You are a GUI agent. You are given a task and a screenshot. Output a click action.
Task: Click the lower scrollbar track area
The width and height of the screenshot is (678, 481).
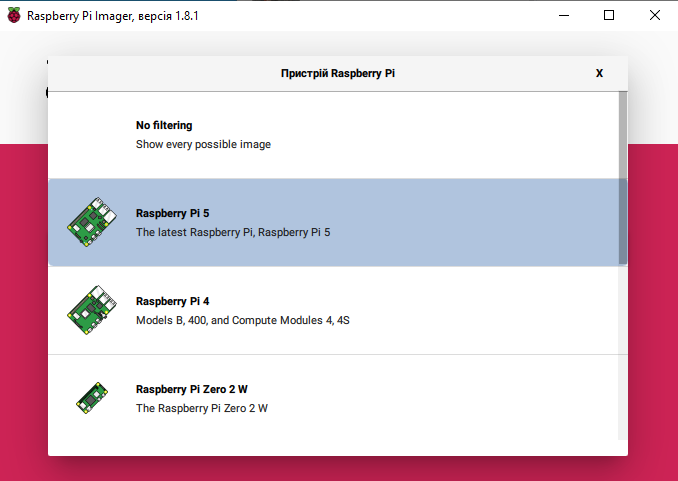click(x=623, y=353)
